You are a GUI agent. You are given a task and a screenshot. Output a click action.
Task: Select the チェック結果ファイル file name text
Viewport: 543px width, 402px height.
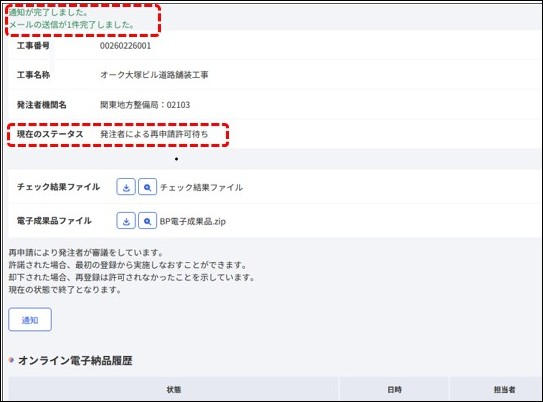pos(201,187)
